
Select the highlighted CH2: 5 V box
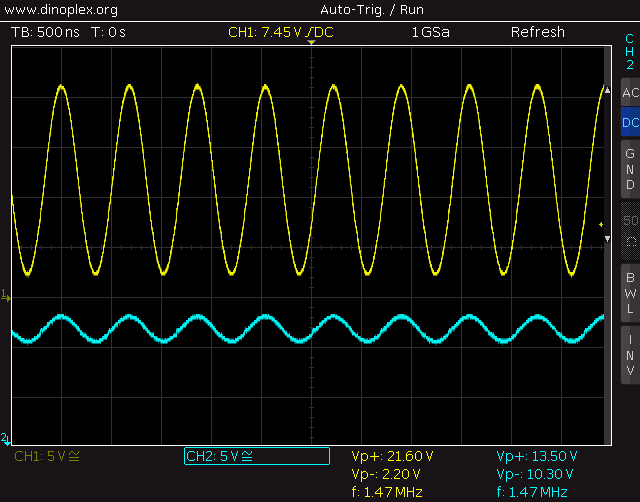(x=256, y=457)
